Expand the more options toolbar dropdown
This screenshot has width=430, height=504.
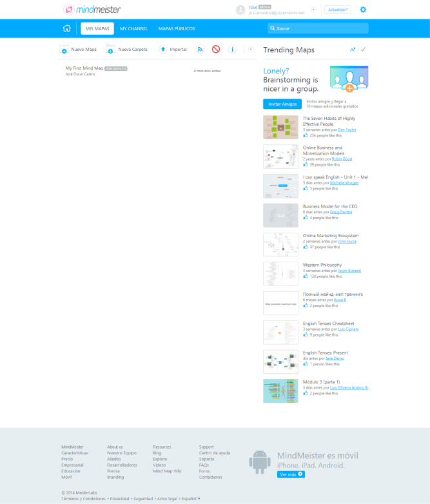[251, 50]
